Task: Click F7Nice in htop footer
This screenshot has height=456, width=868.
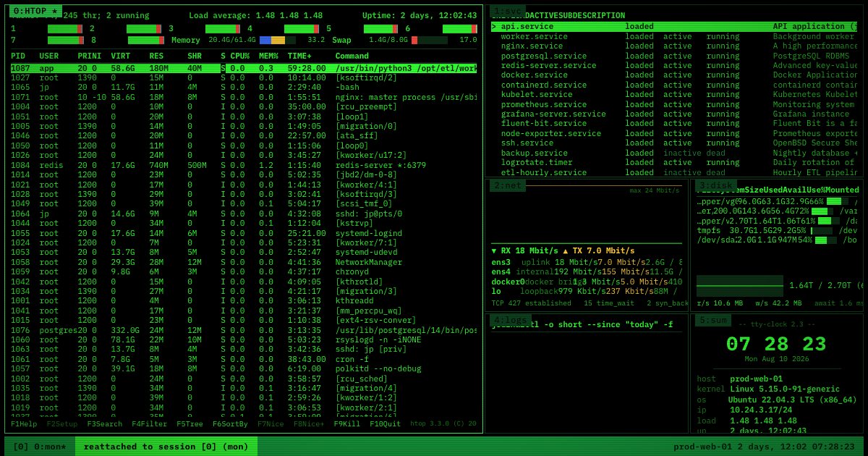Action: [x=271, y=424]
